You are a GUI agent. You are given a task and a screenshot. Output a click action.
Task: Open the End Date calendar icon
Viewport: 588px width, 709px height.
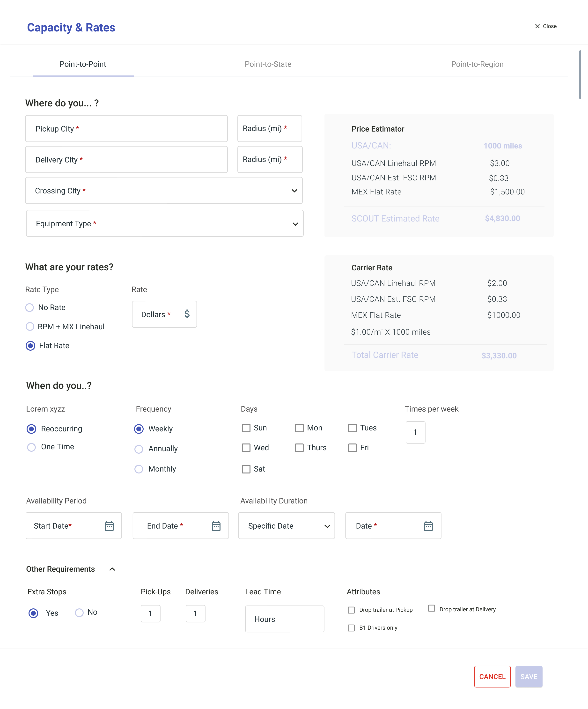tap(216, 526)
